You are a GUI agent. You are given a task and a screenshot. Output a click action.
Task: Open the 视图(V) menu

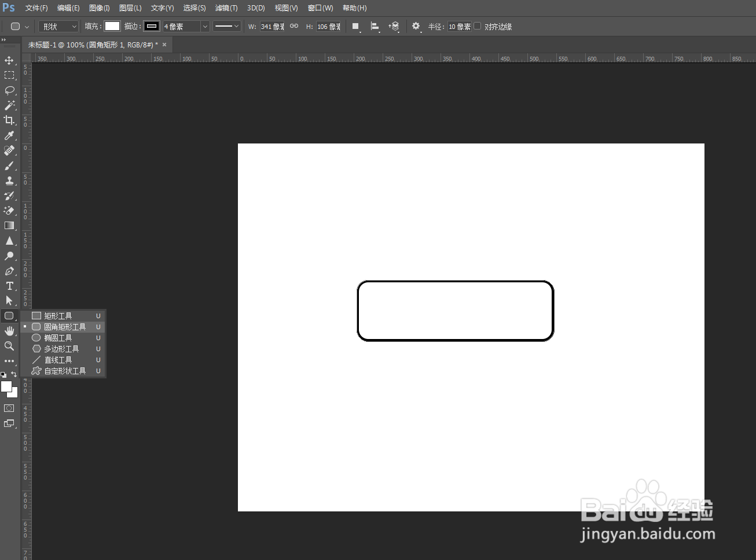pyautogui.click(x=286, y=8)
